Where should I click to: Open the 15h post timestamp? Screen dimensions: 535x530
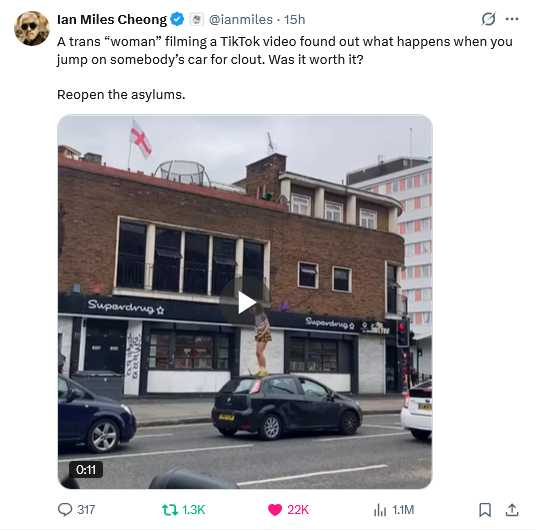tap(294, 19)
